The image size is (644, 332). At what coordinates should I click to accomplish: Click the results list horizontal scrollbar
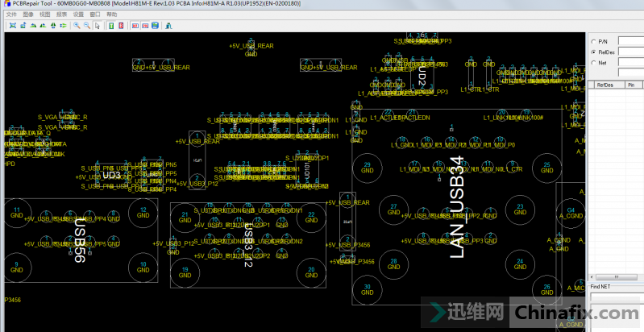(616, 277)
